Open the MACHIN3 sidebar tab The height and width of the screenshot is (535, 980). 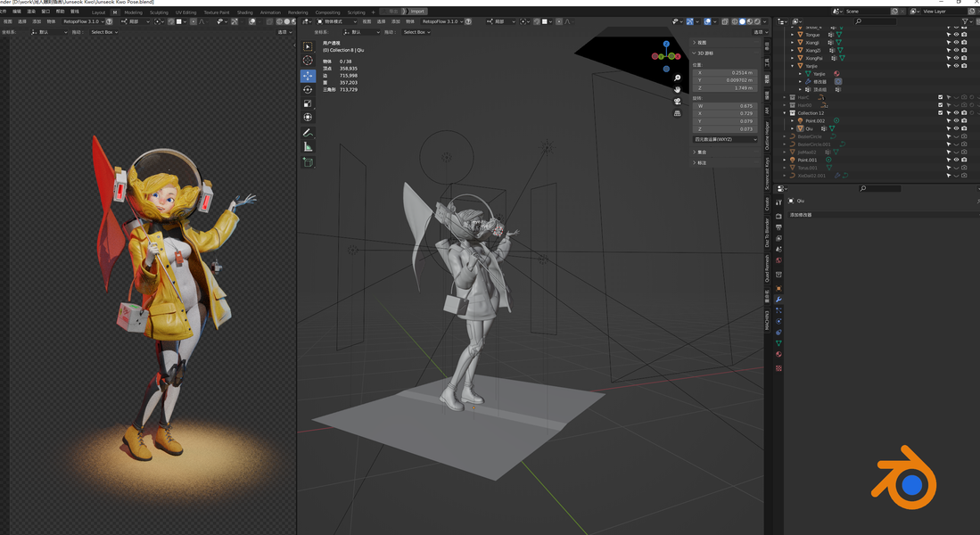(x=767, y=321)
